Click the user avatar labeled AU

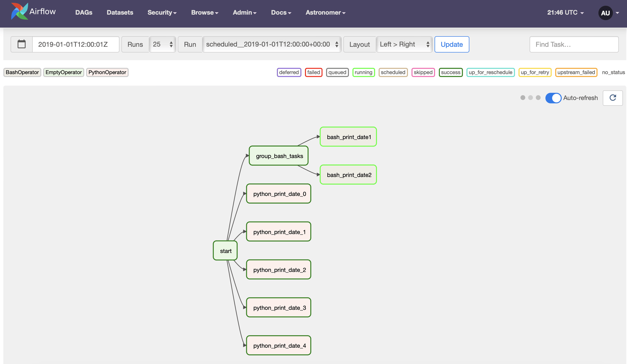click(x=605, y=13)
